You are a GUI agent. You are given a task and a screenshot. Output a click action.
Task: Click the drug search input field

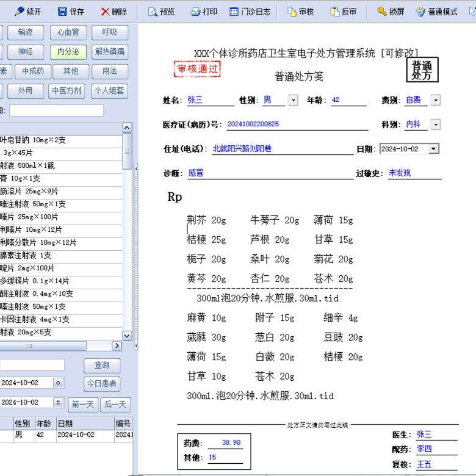point(57,110)
